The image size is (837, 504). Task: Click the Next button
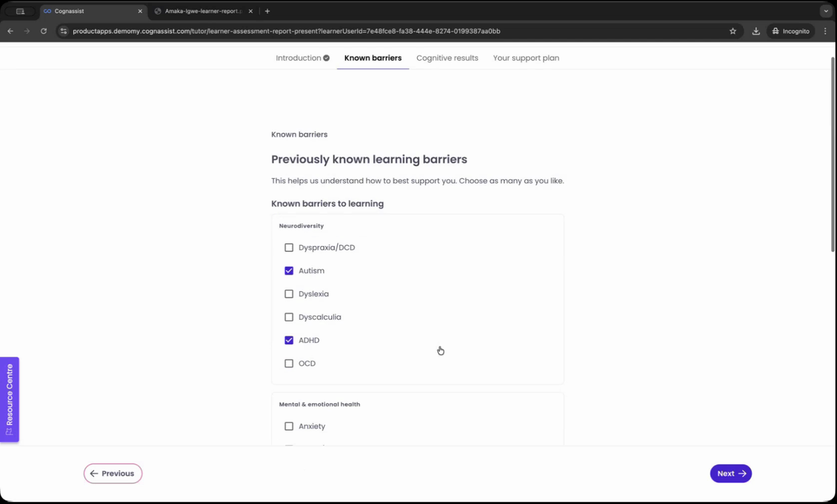pyautogui.click(x=730, y=473)
